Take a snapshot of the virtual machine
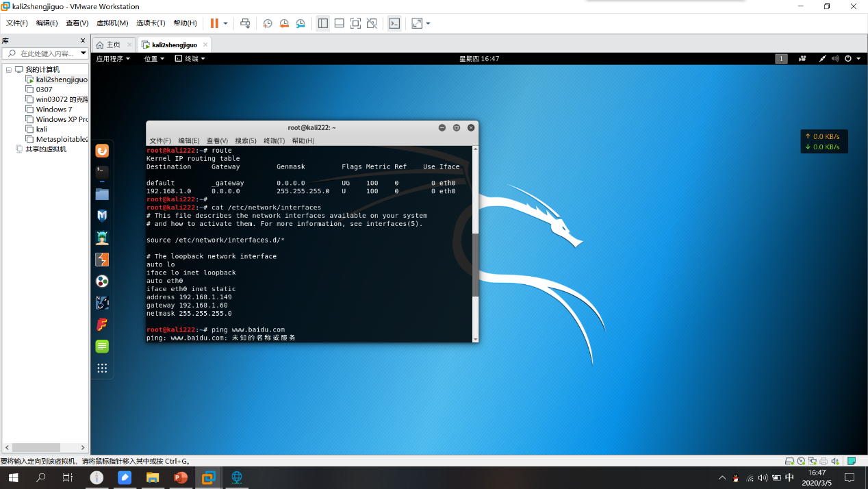The width and height of the screenshot is (868, 489). click(x=267, y=23)
